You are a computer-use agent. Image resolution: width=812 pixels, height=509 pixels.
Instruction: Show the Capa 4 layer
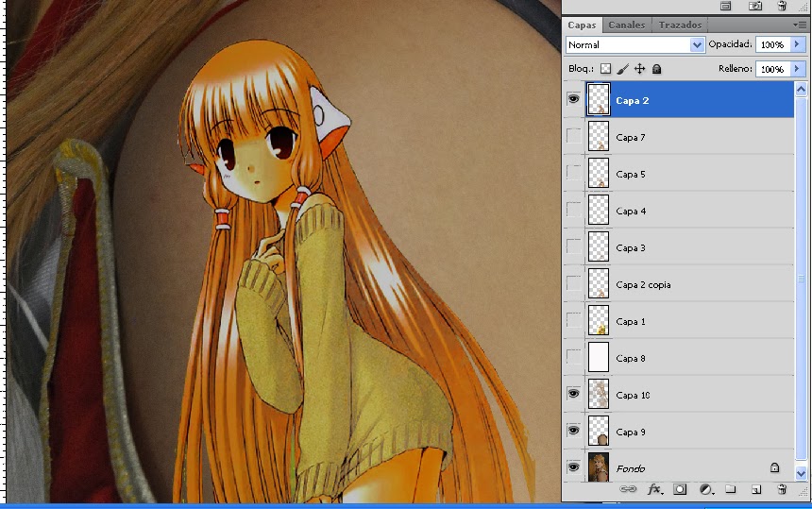[x=573, y=210]
